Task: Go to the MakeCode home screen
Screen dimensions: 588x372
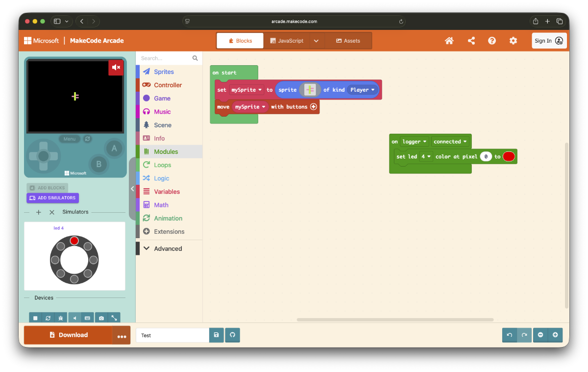Action: coord(449,41)
